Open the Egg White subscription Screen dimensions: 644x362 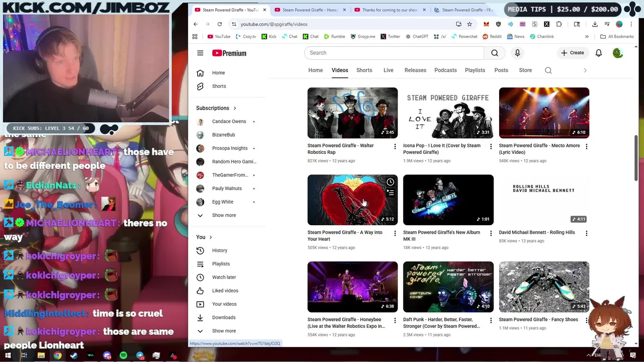pyautogui.click(x=223, y=202)
